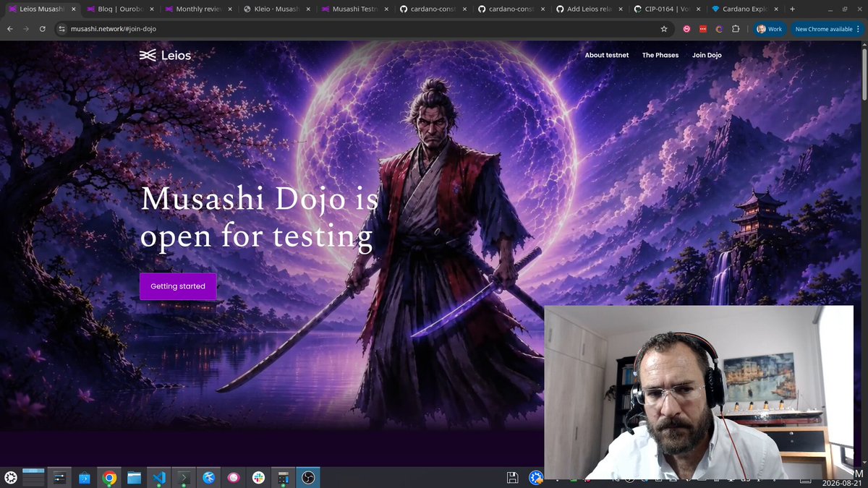Open the About testnet nav link
The width and height of the screenshot is (868, 488).
(x=607, y=55)
